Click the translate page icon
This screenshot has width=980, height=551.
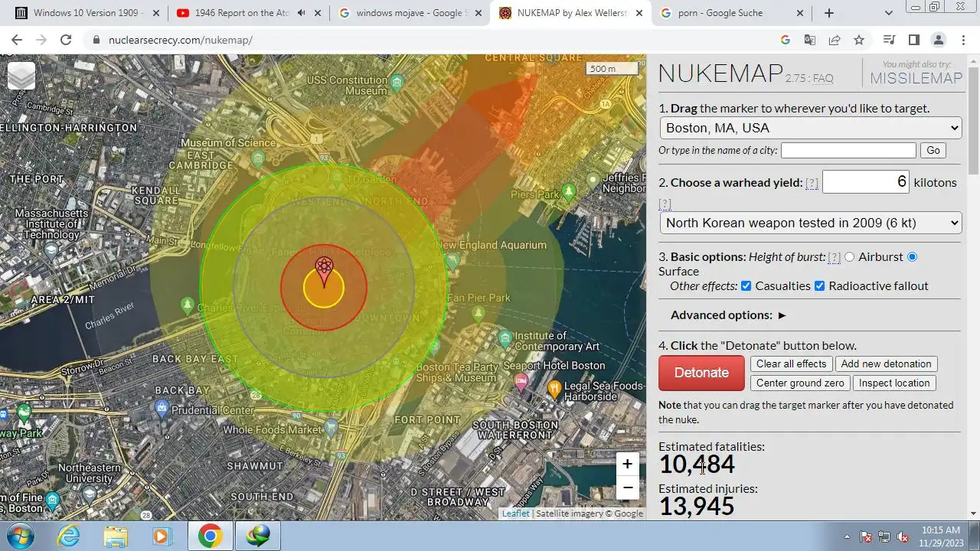point(810,40)
